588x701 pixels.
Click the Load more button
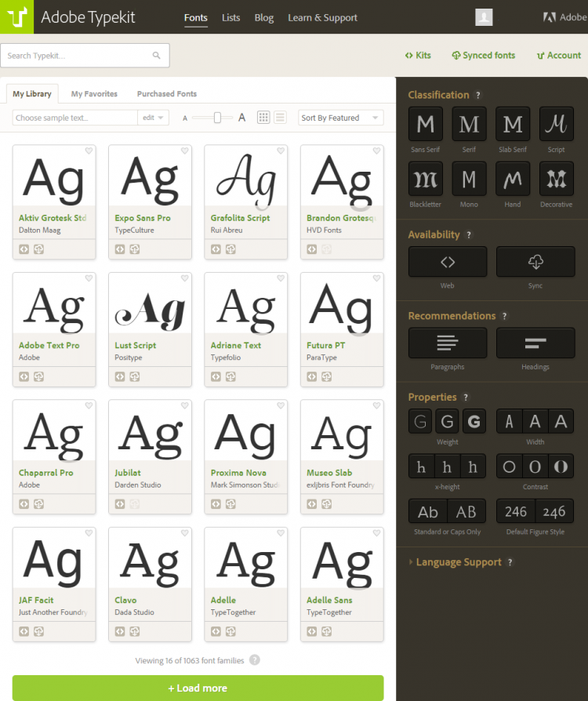coord(198,688)
